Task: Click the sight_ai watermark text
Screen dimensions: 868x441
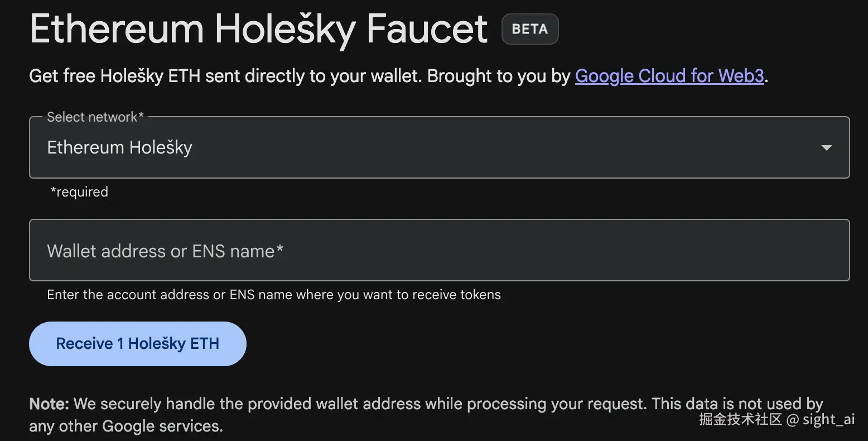Action: [828, 420]
